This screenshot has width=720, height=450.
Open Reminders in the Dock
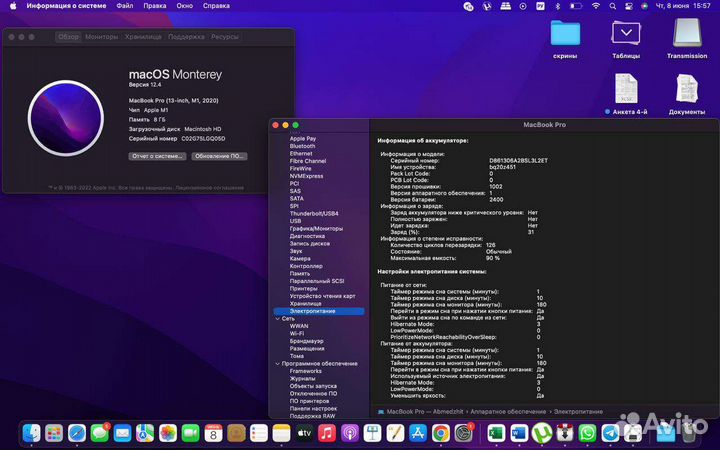(259, 433)
